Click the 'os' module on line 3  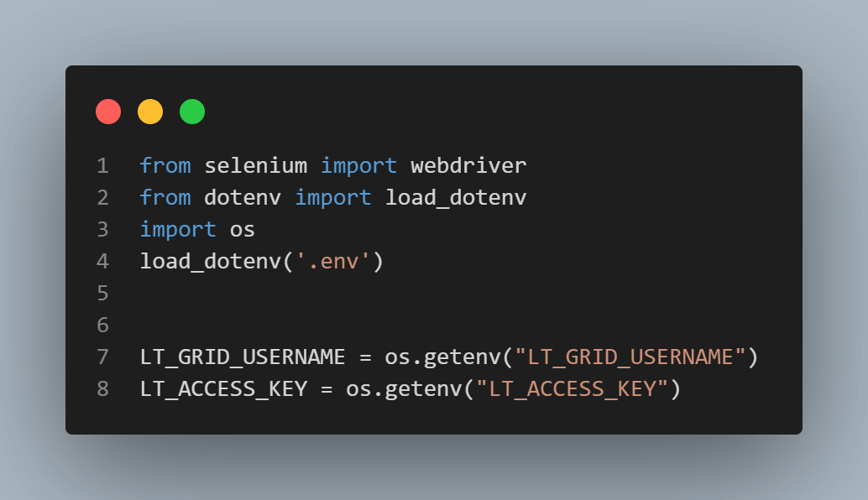point(243,230)
